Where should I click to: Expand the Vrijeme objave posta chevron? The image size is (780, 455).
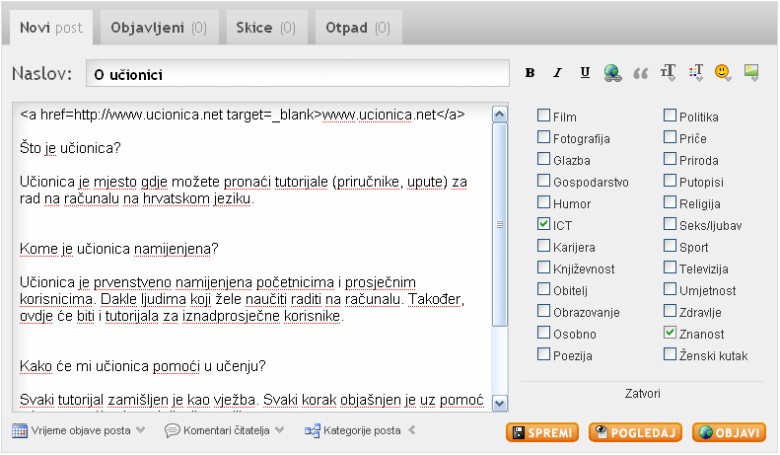point(141,430)
